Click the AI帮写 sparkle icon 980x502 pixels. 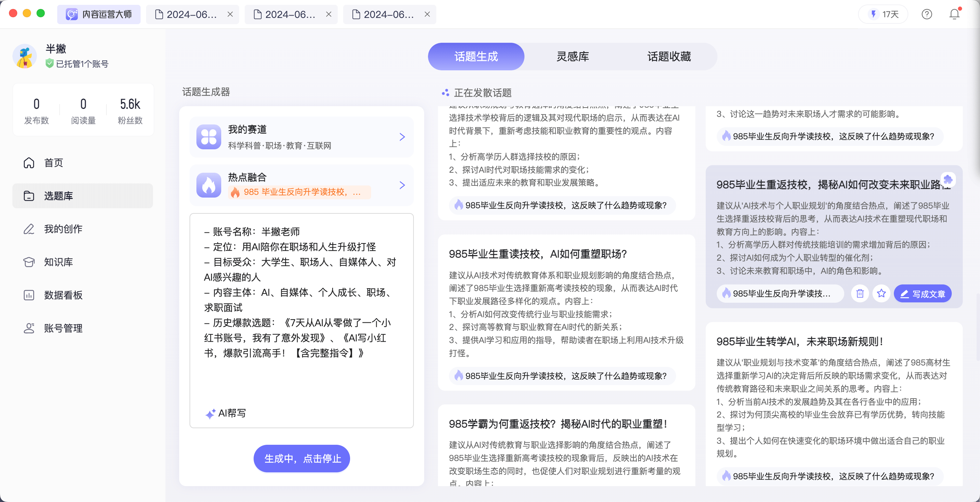coord(211,414)
